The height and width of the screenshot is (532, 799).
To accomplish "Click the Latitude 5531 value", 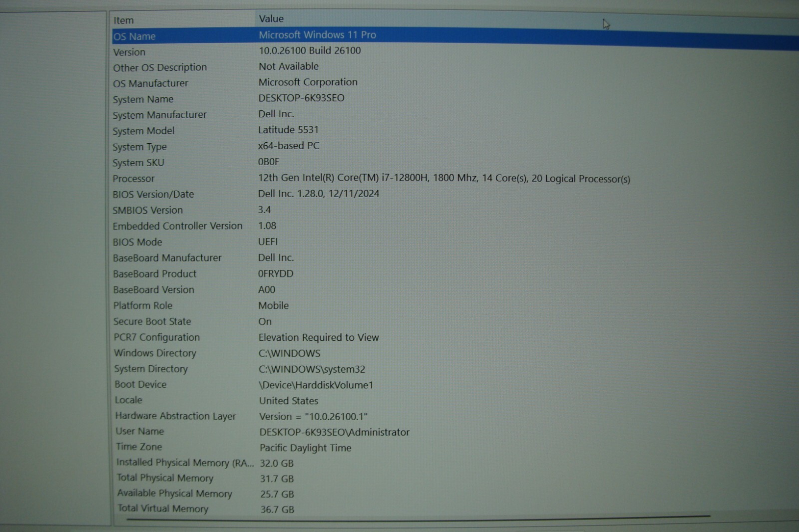I will [288, 130].
